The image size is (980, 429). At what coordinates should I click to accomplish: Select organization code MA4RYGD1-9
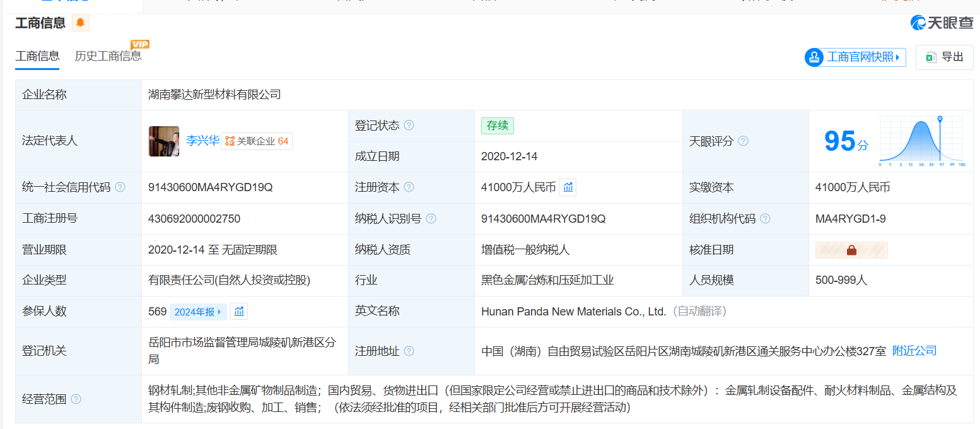coord(851,219)
